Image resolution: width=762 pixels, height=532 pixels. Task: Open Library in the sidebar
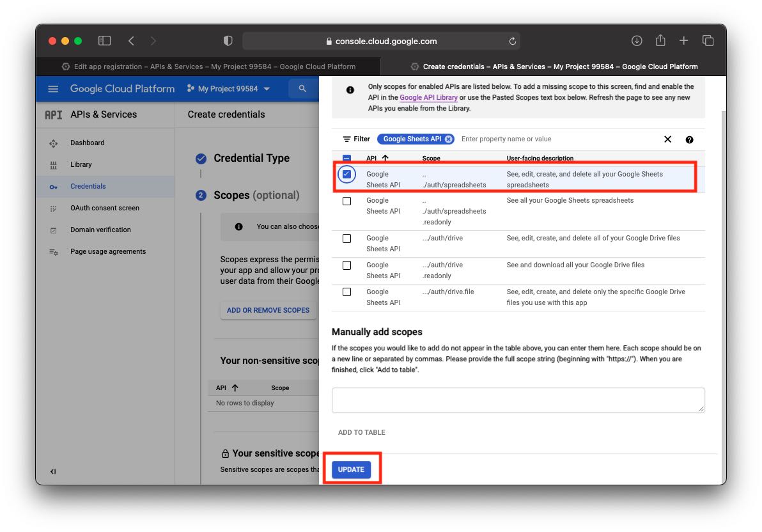tap(81, 164)
